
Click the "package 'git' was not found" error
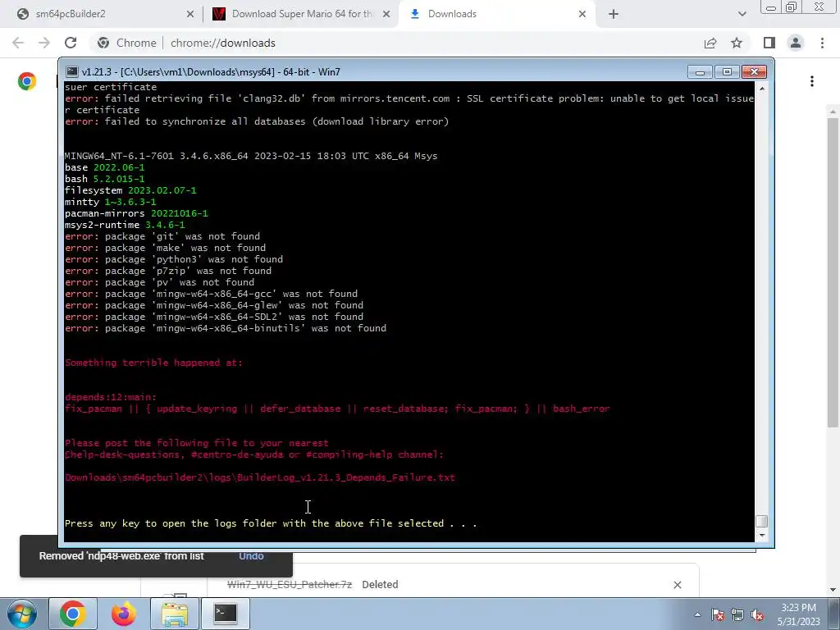[x=162, y=236]
